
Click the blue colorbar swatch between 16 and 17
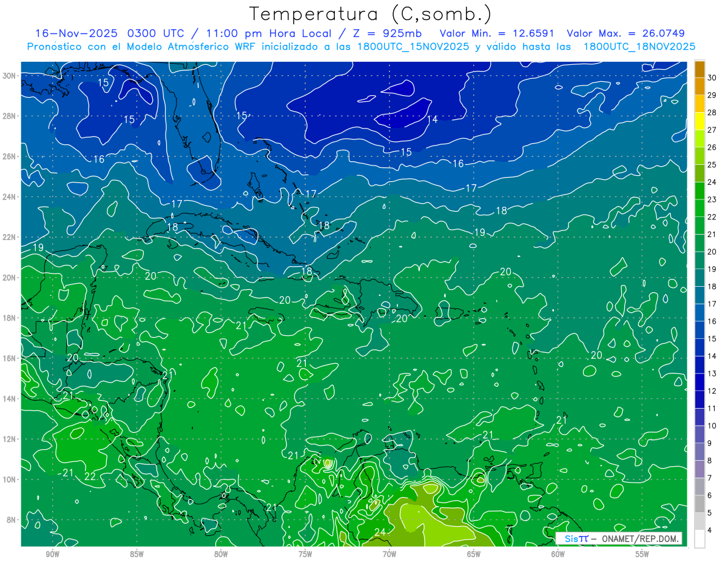(x=699, y=313)
